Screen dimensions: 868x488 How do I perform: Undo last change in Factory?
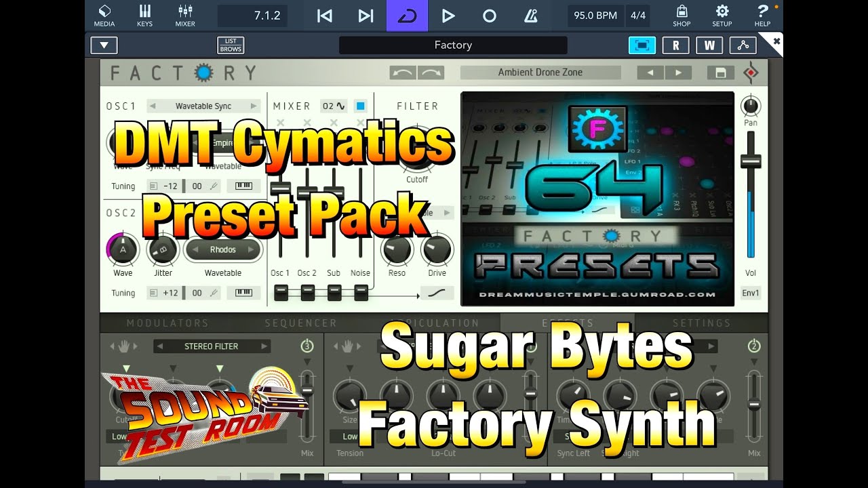coord(403,73)
